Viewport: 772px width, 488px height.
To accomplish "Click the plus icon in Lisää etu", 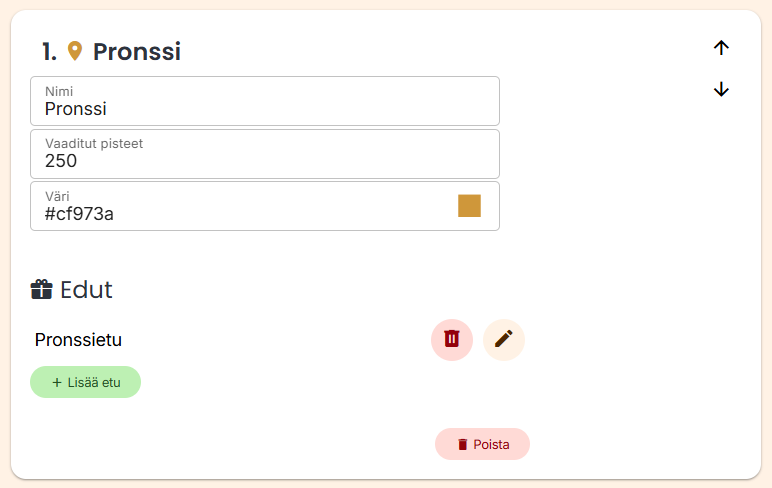I will 57,382.
